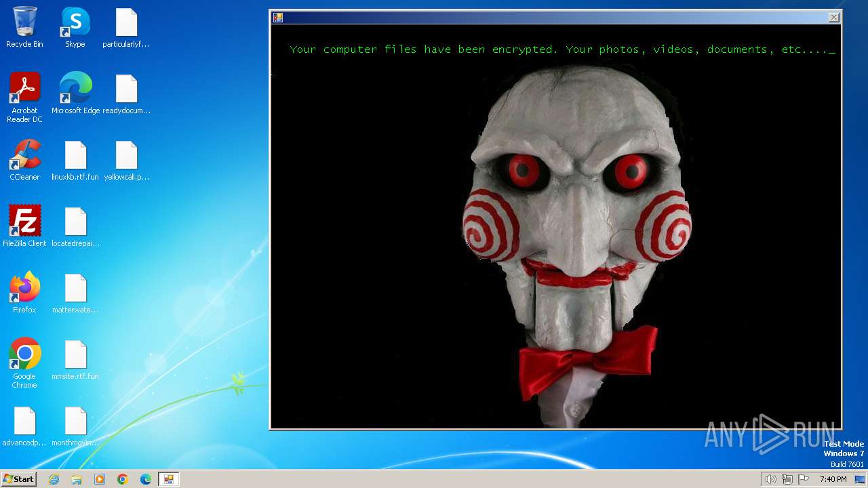Open FileZilla Client shortcut
The width and height of the screenshot is (868, 488).
pyautogui.click(x=24, y=227)
